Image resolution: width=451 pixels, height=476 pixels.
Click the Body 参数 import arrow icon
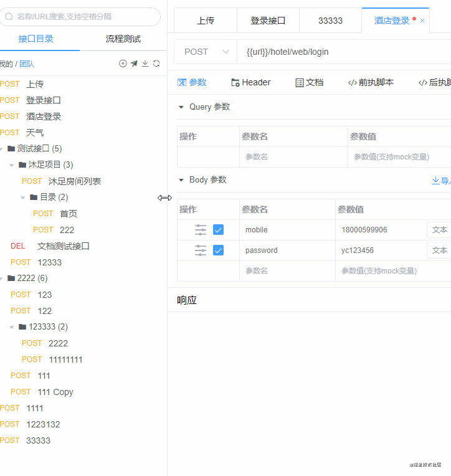click(x=435, y=180)
